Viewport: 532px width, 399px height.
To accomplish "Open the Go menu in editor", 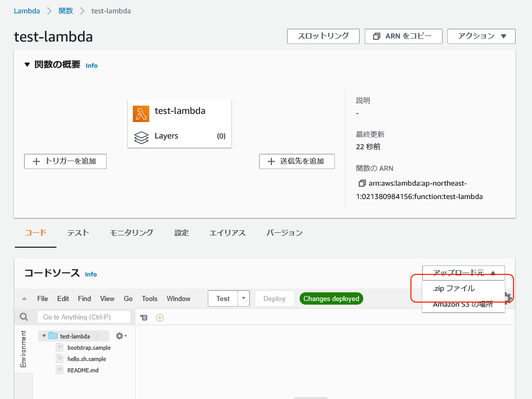I will [x=128, y=298].
